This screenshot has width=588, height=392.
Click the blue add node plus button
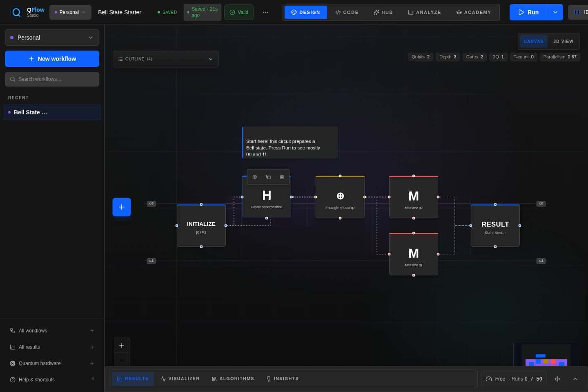(x=122, y=207)
